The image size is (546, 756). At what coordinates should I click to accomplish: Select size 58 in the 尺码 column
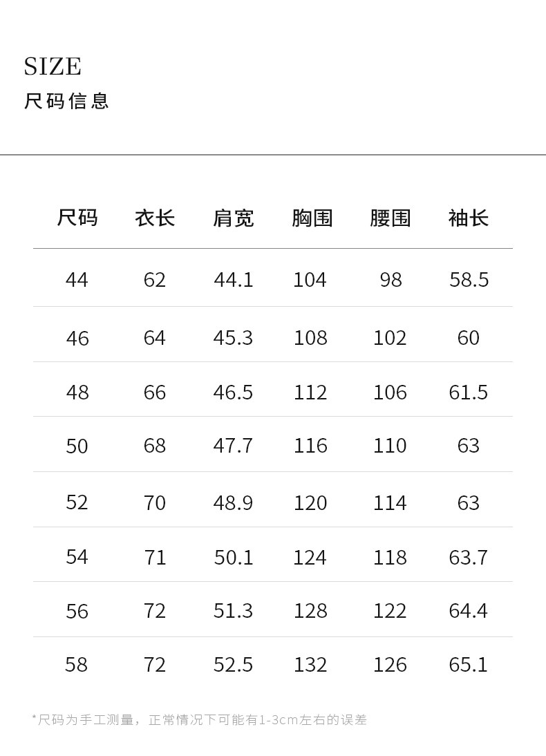coord(77,665)
